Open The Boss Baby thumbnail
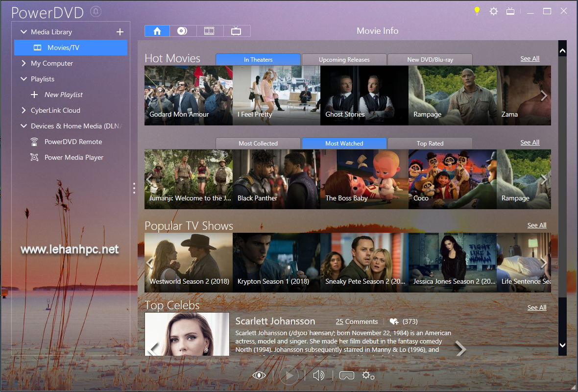The width and height of the screenshot is (578, 392). pyautogui.click(x=364, y=179)
